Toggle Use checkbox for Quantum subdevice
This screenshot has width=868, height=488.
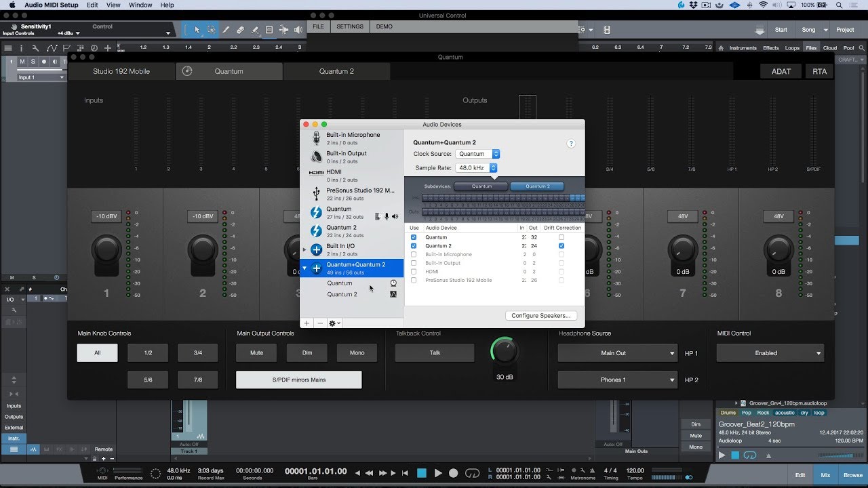(414, 237)
